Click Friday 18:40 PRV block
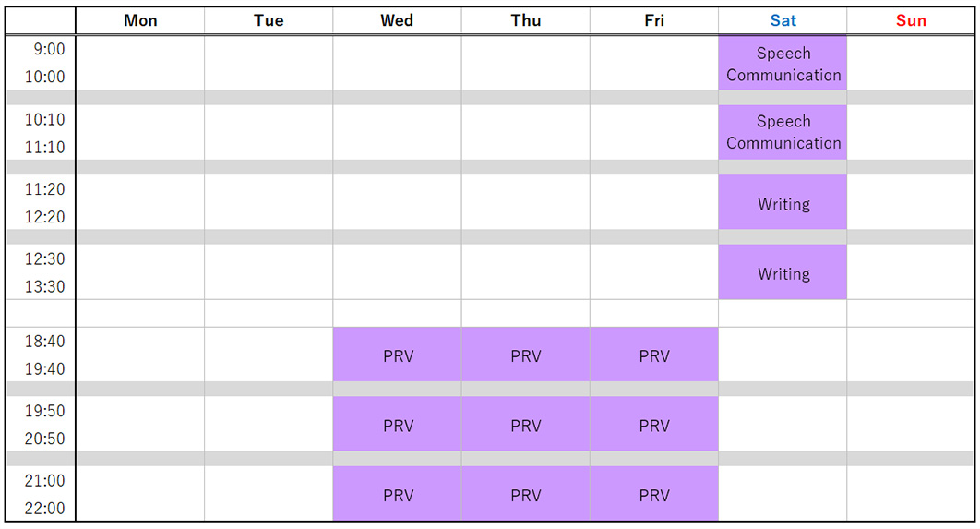The height and width of the screenshot is (529, 980). tap(654, 355)
